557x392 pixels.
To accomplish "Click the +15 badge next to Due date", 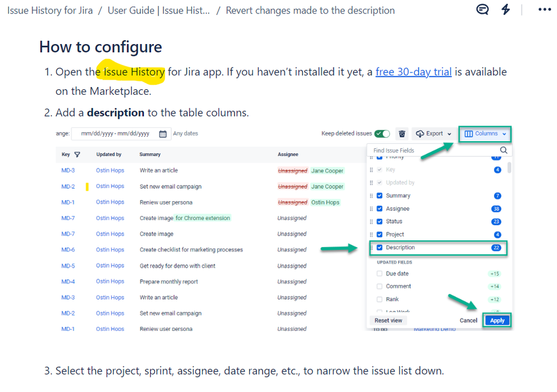I will tap(495, 274).
